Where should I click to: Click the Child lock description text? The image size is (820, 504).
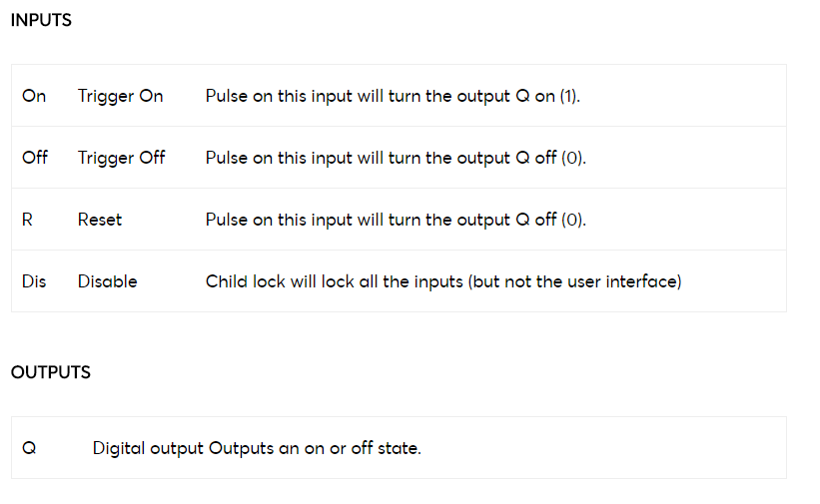pos(443,281)
